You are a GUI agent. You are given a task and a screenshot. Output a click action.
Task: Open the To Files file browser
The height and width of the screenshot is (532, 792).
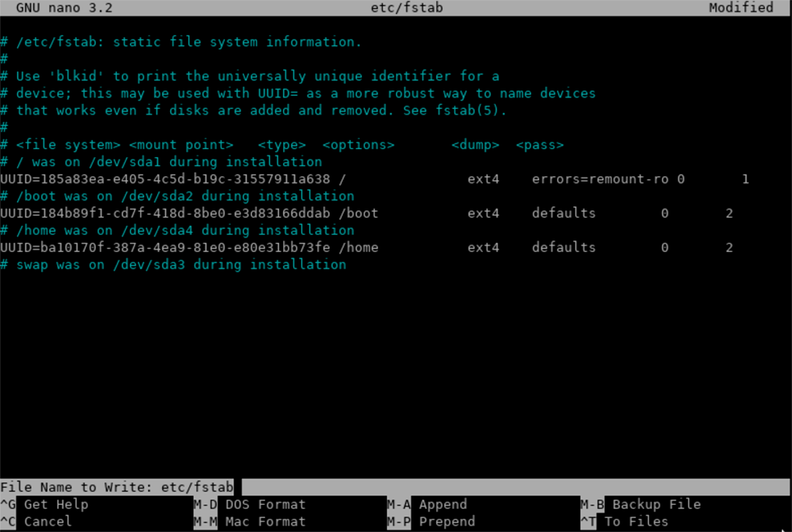634,521
